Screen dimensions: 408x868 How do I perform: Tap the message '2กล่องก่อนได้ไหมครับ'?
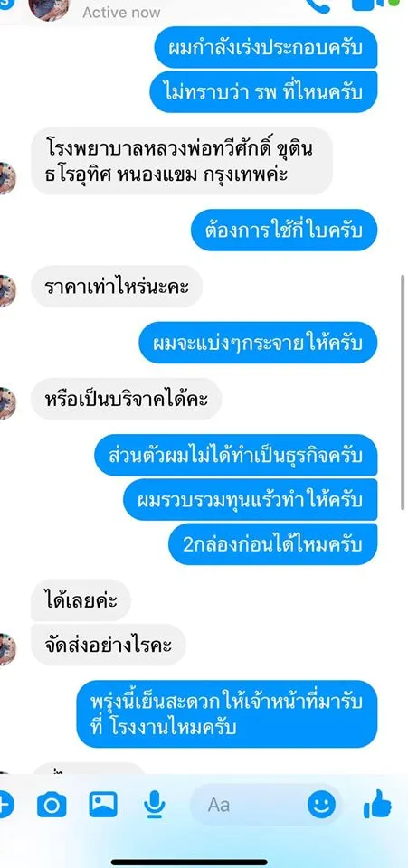[273, 544]
